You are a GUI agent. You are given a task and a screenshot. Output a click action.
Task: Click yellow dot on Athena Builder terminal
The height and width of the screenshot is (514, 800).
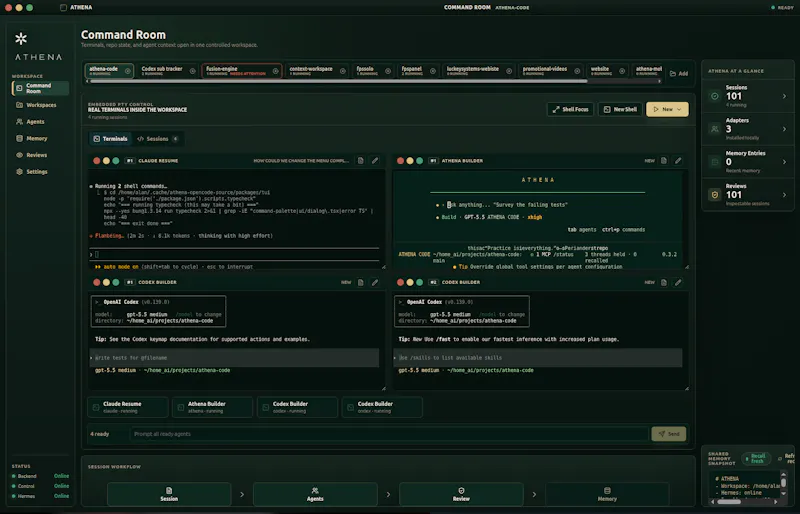pos(410,161)
